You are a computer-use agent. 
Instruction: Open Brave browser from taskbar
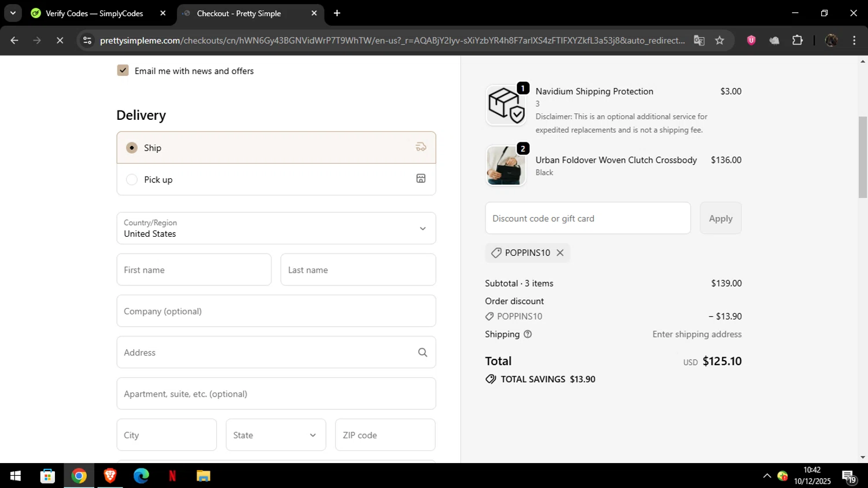(110, 476)
